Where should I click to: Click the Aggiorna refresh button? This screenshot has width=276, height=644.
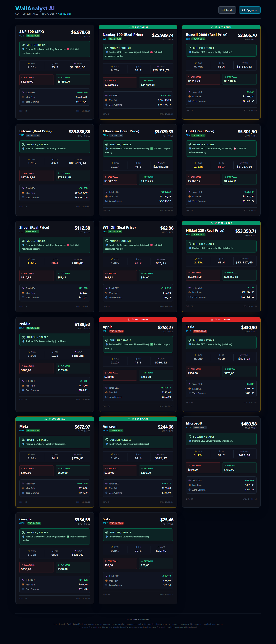tap(249, 10)
